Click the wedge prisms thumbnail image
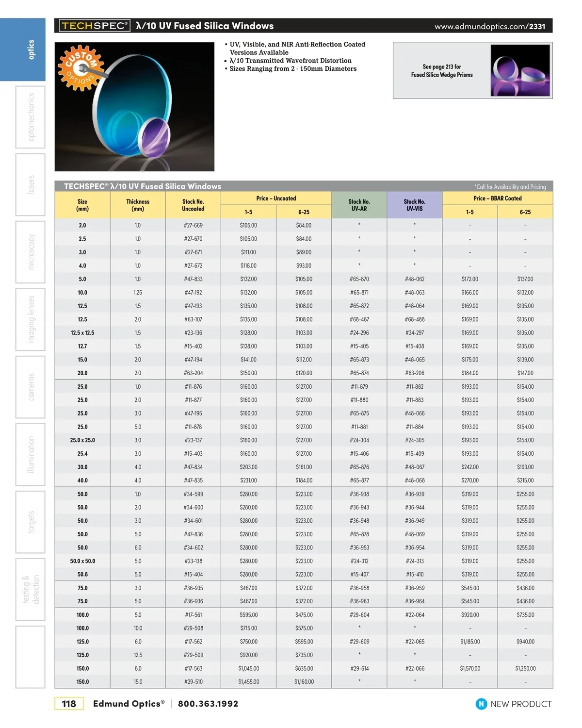 (x=520, y=70)
